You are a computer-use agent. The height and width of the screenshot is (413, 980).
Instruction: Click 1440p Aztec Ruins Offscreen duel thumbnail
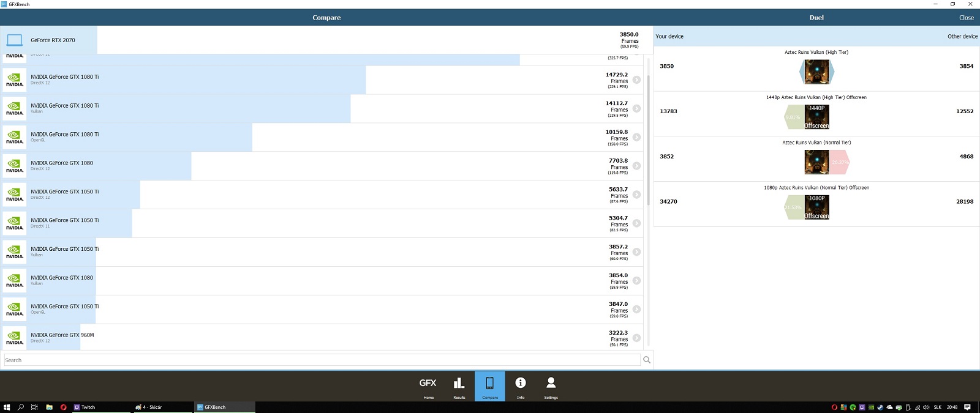point(816,117)
